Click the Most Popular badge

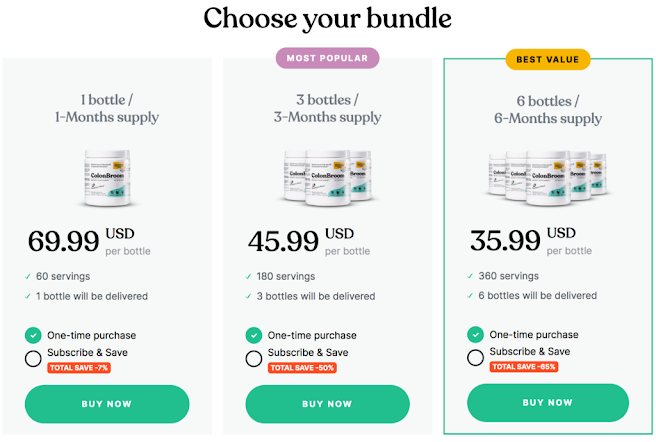coord(327,58)
